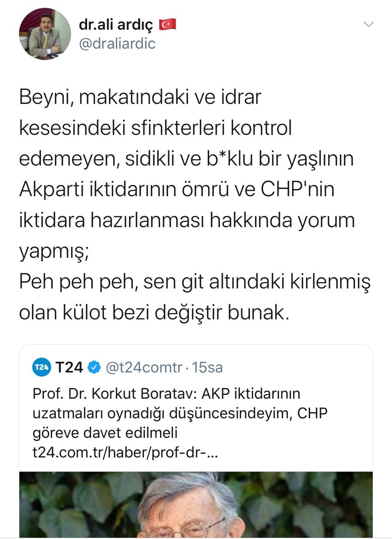Click the 15sa timestamp
The height and width of the screenshot is (539, 392).
(208, 368)
